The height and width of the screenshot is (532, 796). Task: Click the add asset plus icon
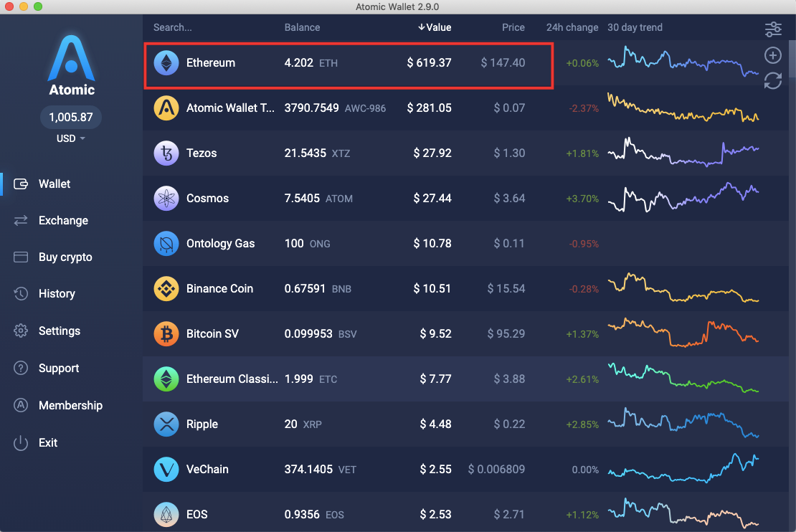pos(773,55)
